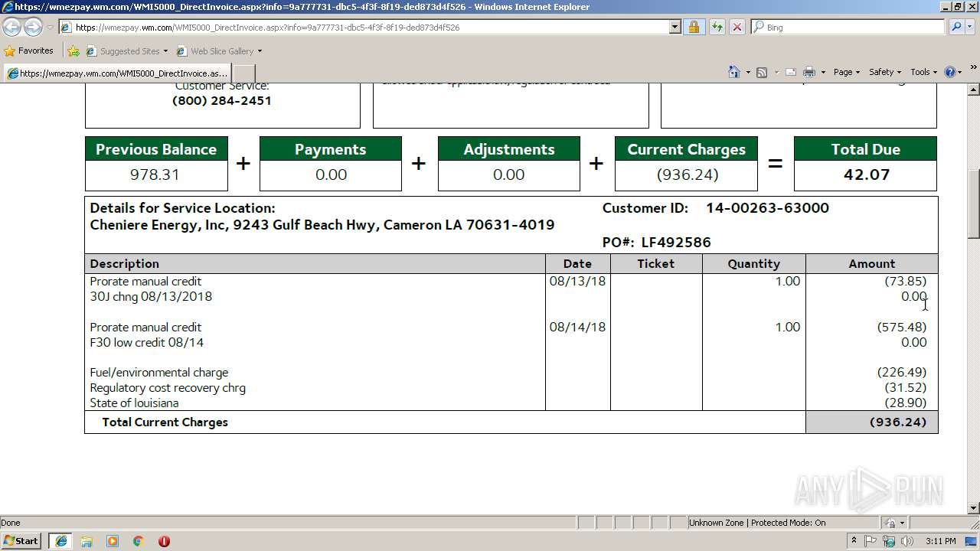This screenshot has width=980, height=551.
Task: Select Customer ID 14-00263-63000
Action: 767,208
